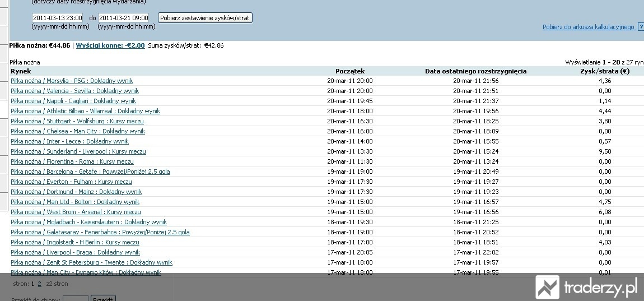Image resolution: width=644 pixels, height=301 pixels.
Task: Open Mgladbach - Kaiserslautern Dokładny wynik link
Action: point(88,222)
